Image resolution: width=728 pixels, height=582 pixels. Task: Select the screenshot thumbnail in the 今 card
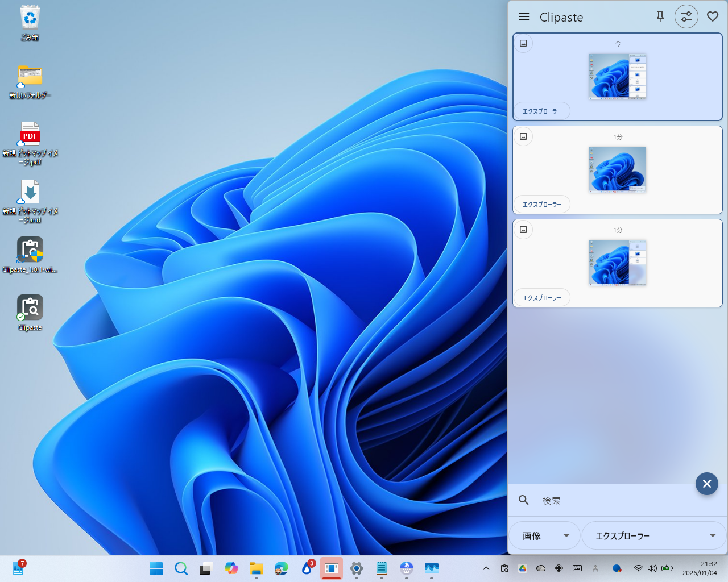(618, 77)
